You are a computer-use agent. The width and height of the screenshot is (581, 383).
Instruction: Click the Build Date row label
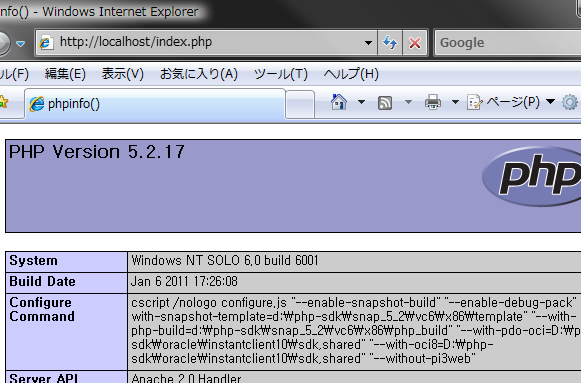coord(42,282)
